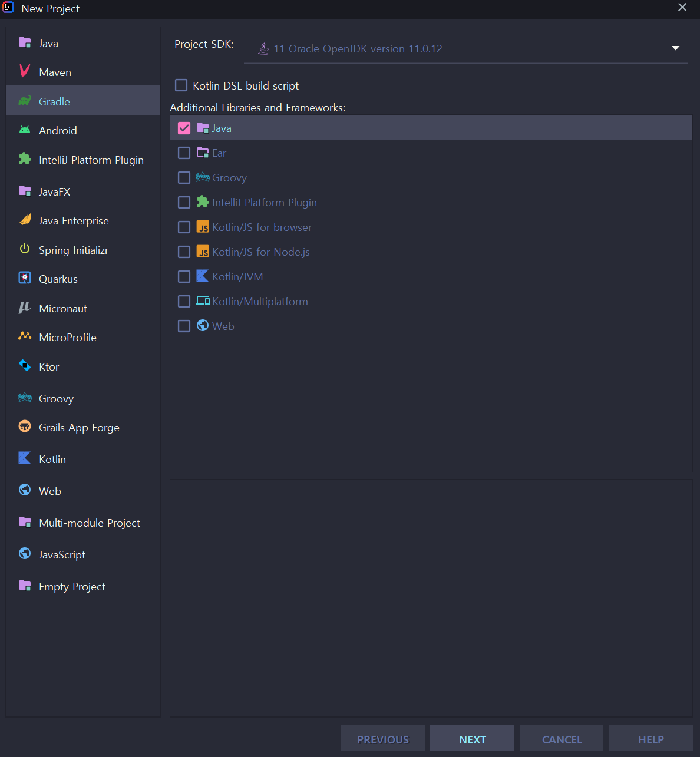Screen dimensions: 700x757
Task: Check the Groovy framework checkbox
Action: [184, 177]
